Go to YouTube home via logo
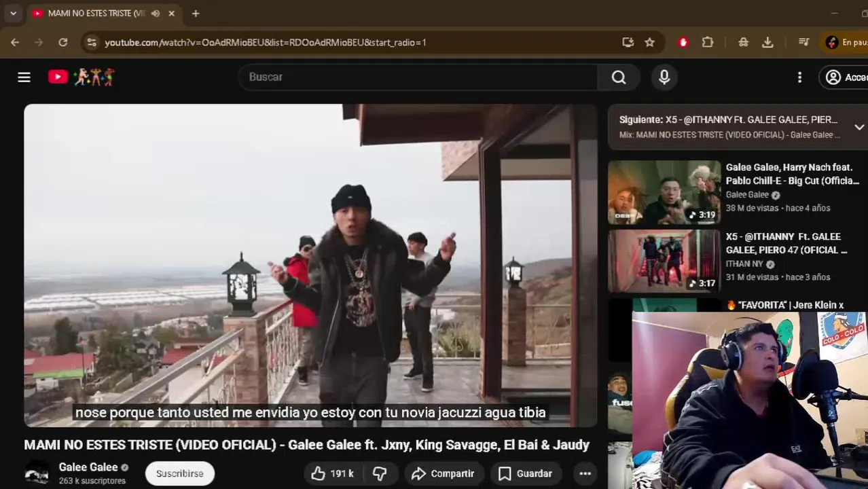 81,77
